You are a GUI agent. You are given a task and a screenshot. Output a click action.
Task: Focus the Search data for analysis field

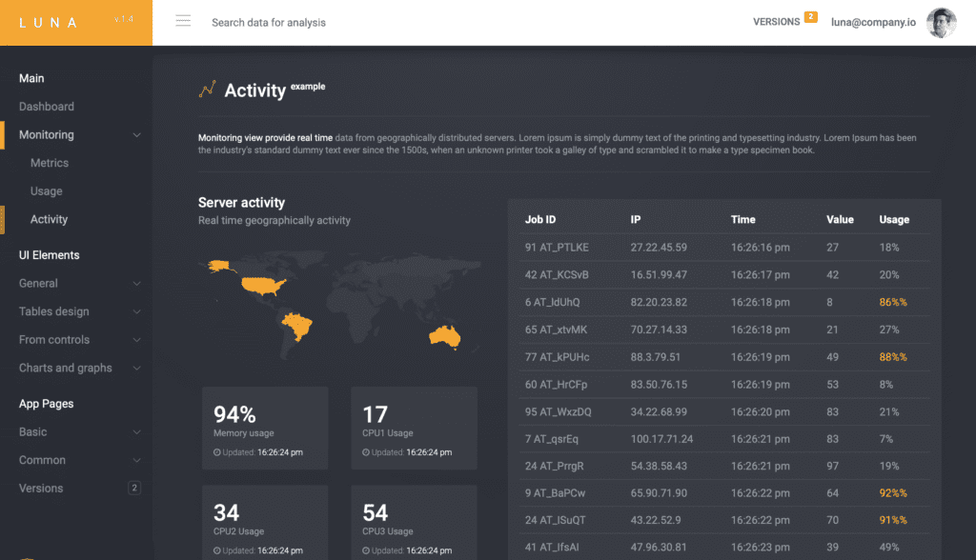coord(268,23)
